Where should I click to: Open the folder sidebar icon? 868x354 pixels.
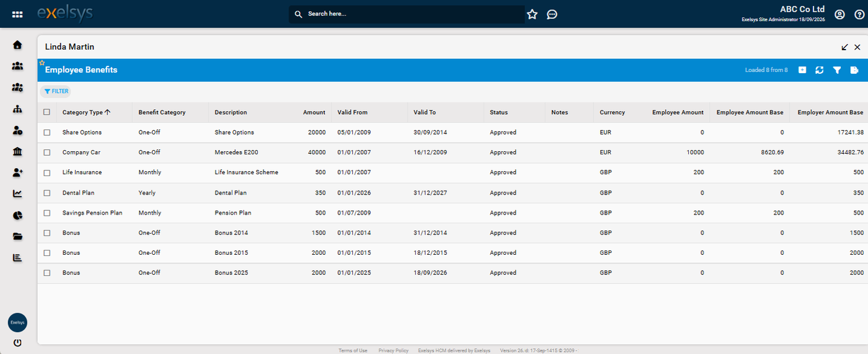pos(17,236)
